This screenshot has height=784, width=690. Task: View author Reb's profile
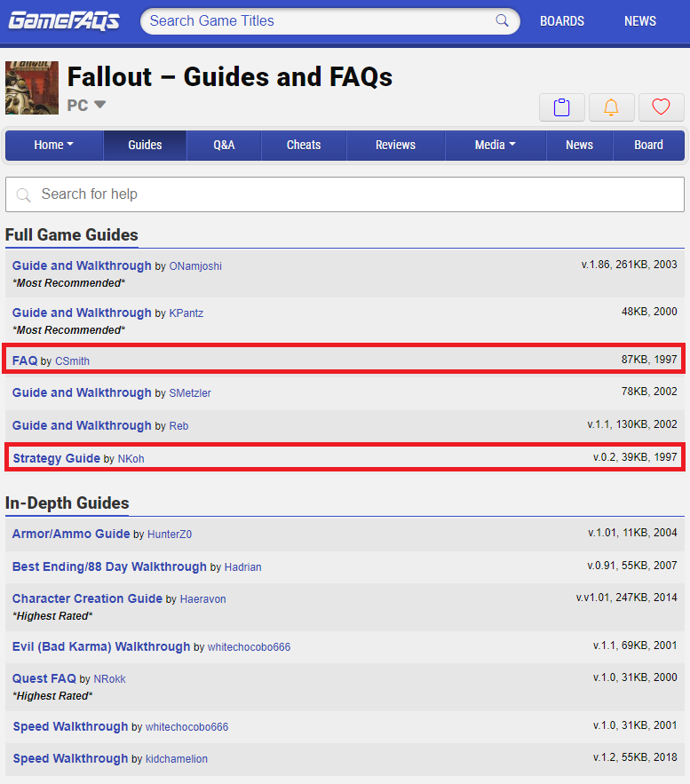point(178,426)
